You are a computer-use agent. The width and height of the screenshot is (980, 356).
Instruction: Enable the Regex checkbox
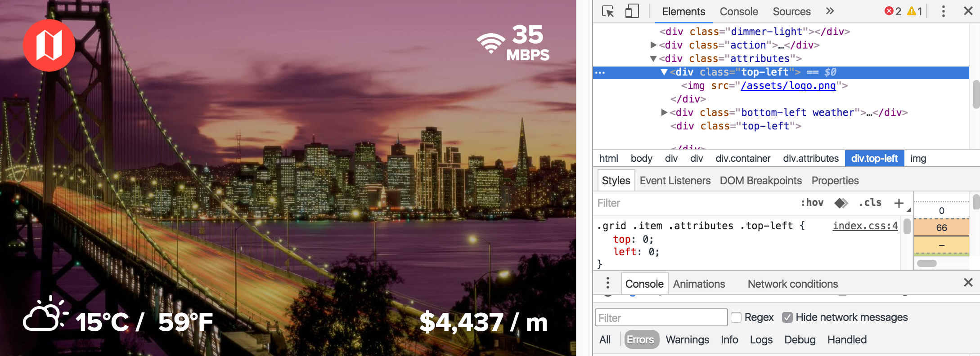point(736,317)
